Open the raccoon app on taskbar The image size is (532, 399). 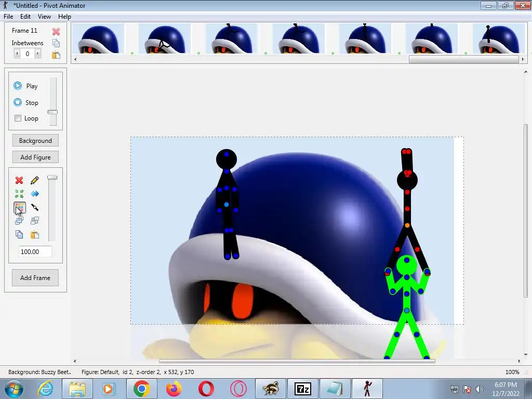point(270,389)
